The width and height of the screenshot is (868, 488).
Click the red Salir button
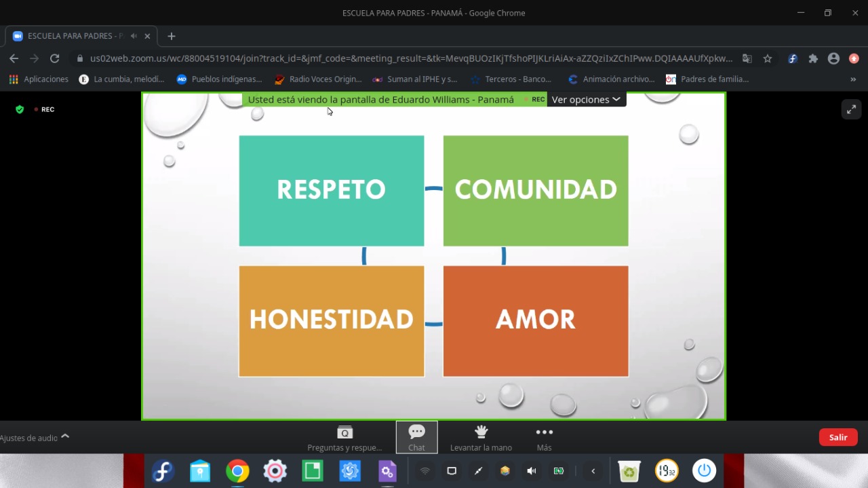tap(838, 437)
